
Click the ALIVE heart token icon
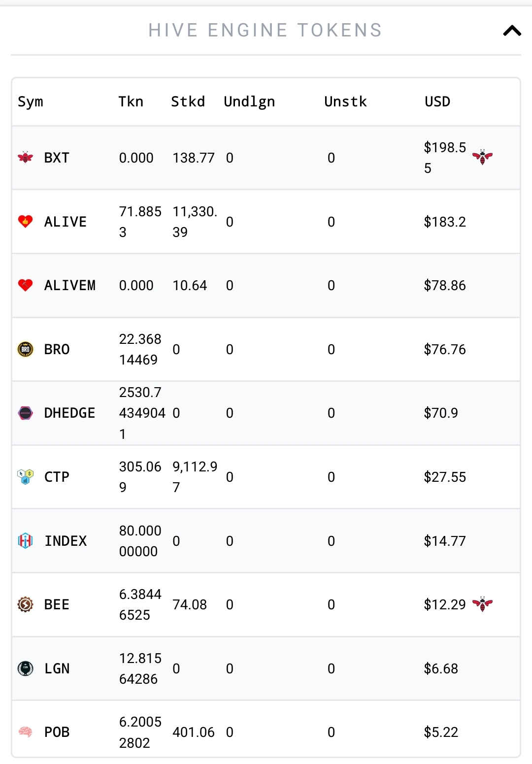tap(25, 221)
